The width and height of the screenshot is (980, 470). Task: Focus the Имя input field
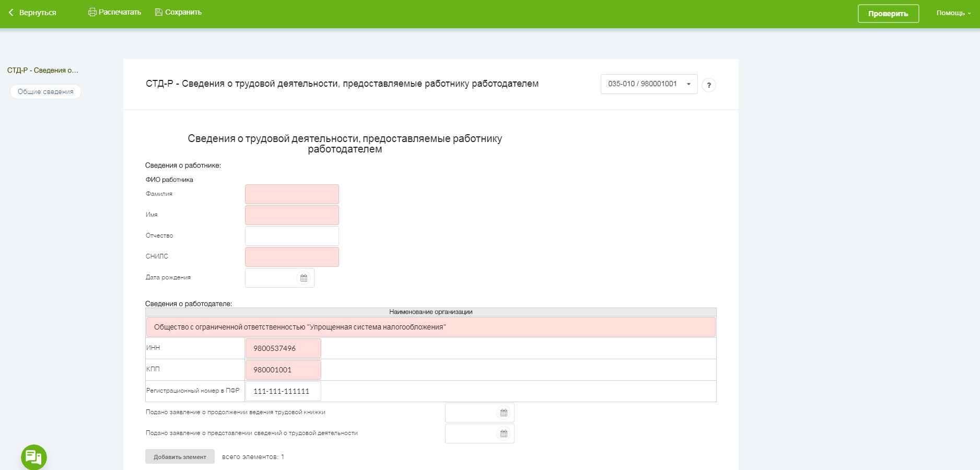click(x=291, y=215)
